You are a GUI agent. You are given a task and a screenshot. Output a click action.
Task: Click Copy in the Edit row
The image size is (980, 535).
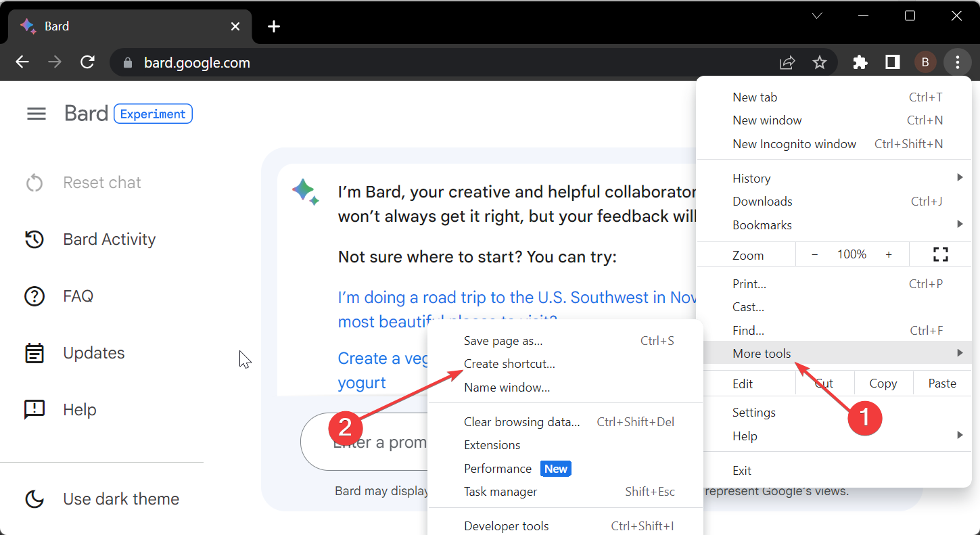coord(883,383)
